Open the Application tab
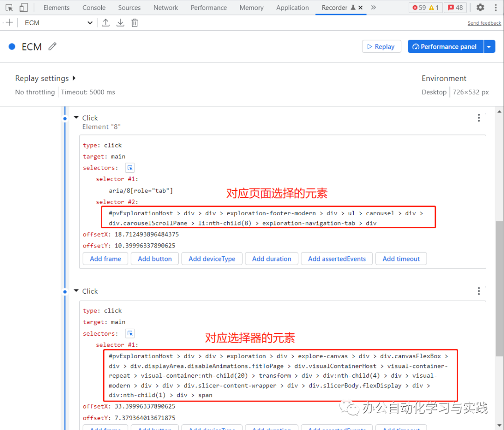The width and height of the screenshot is (504, 430). (293, 8)
